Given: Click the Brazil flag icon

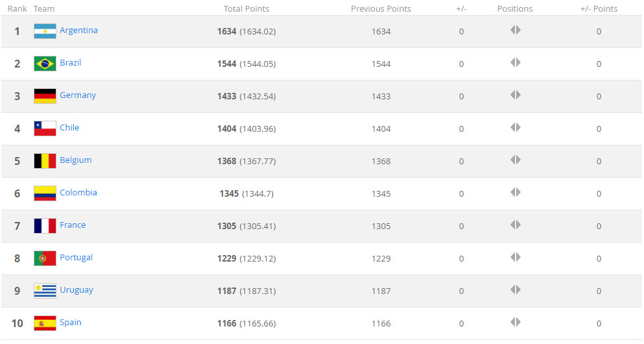Looking at the screenshot, I should 45,64.
